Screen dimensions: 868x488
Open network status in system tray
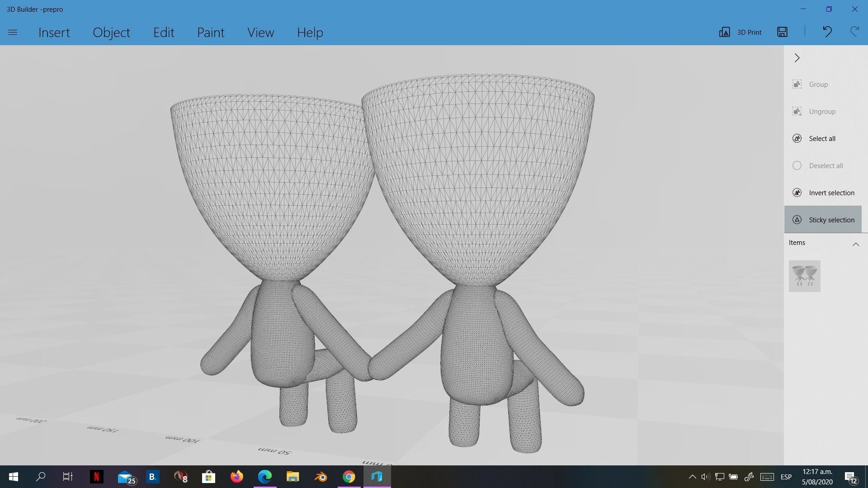click(719, 477)
